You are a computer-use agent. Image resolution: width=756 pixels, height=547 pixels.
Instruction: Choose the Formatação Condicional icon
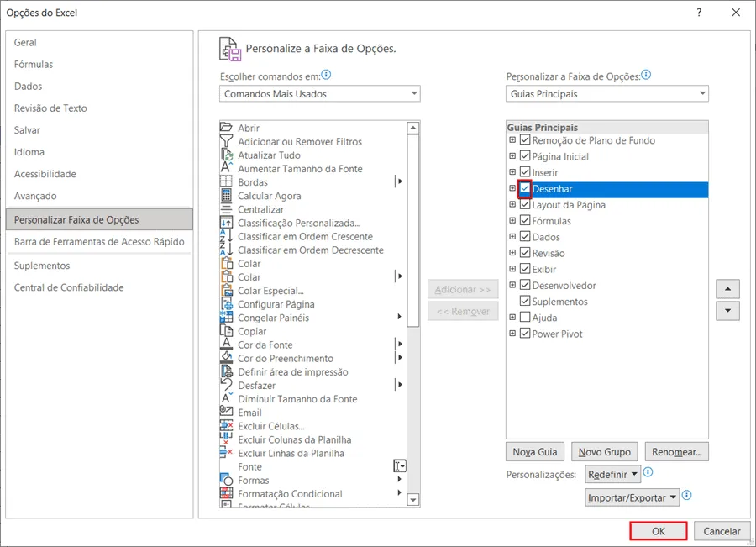(x=226, y=493)
